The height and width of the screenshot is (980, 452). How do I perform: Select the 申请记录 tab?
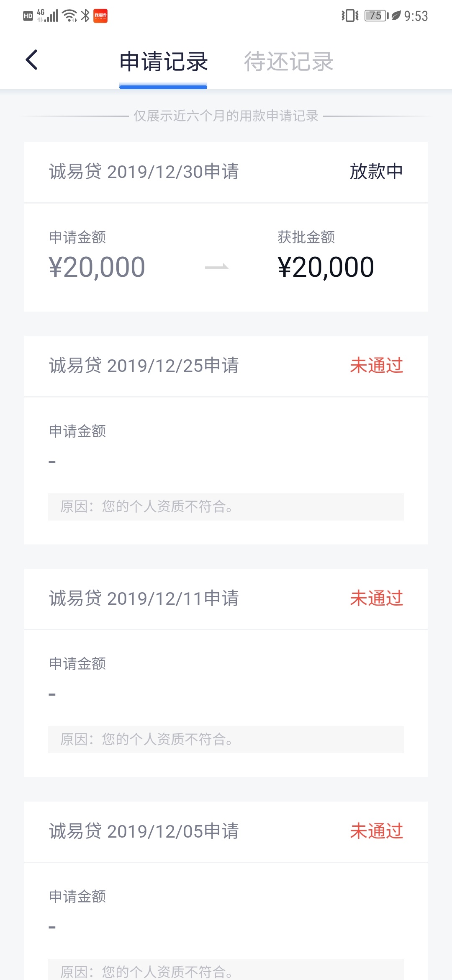(163, 62)
